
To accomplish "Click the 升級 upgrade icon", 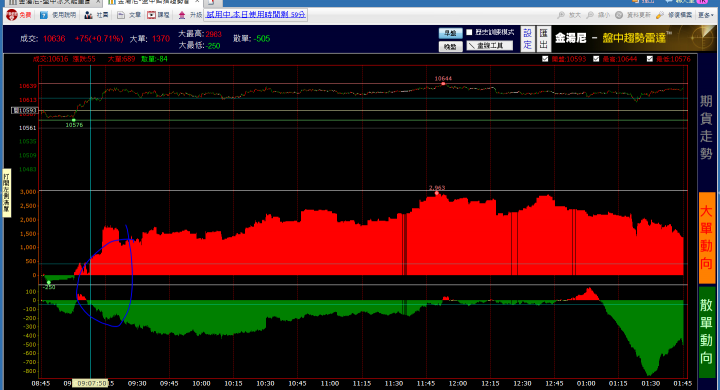I will pos(182,15).
